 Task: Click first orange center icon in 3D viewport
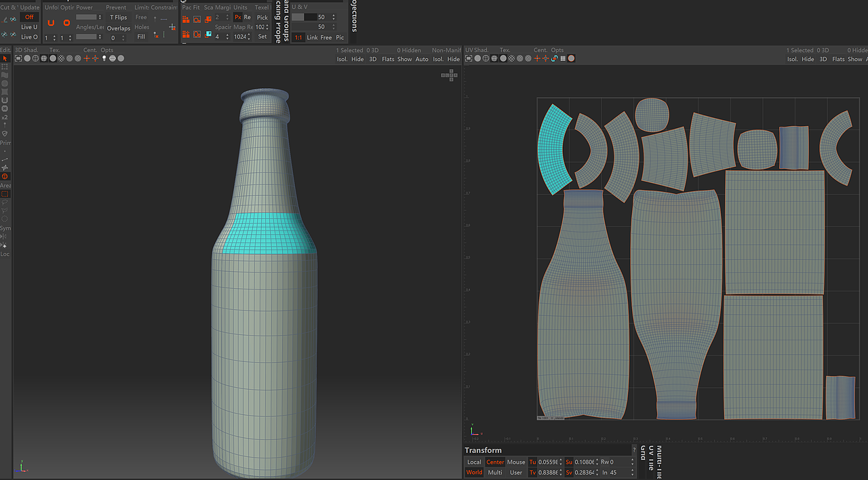(87, 58)
